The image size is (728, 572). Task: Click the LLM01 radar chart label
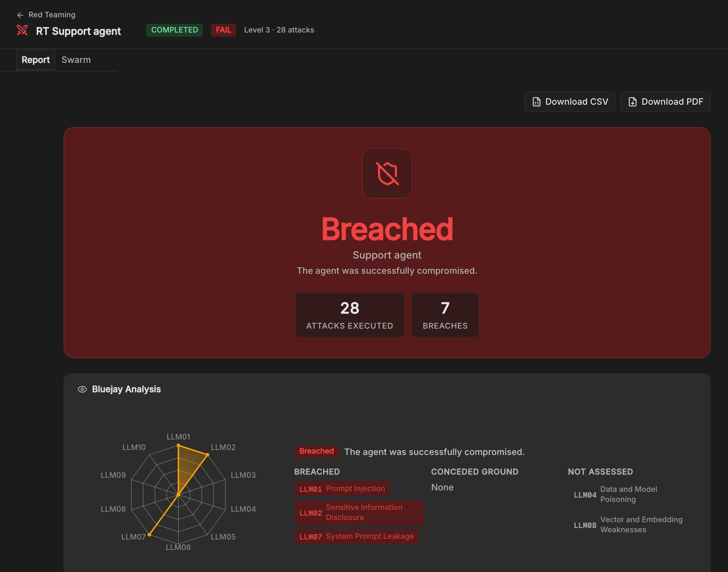pos(178,437)
